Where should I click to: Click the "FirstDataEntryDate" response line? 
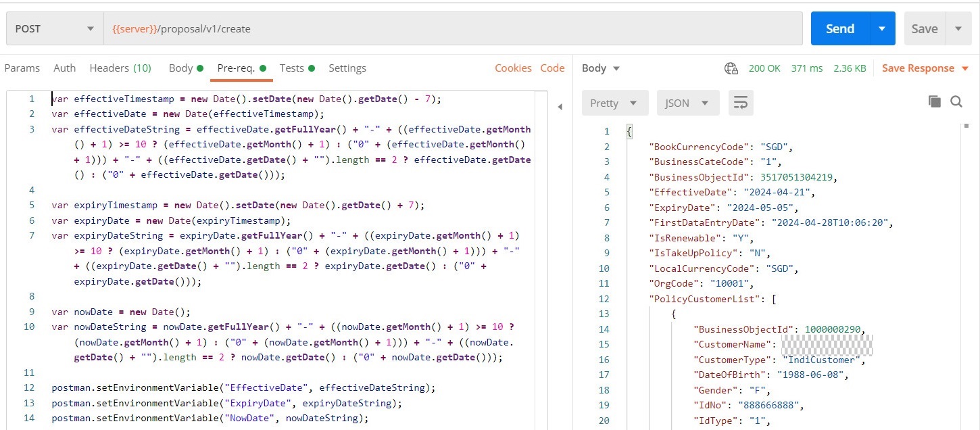point(771,222)
